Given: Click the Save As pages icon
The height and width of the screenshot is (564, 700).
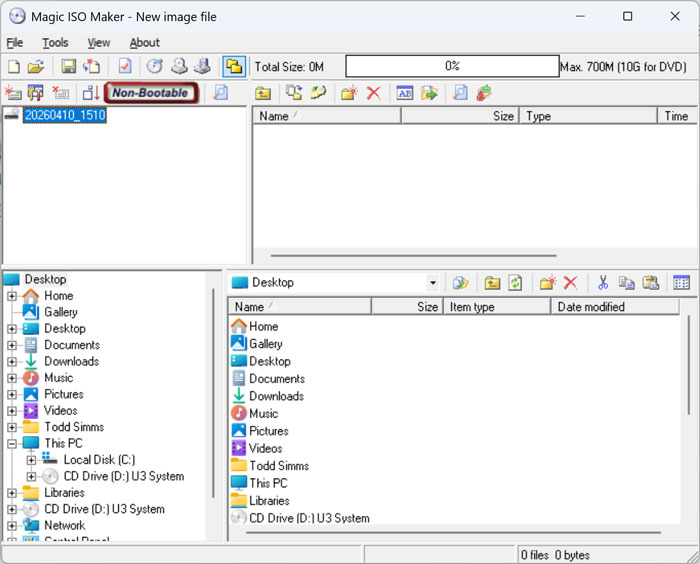Looking at the screenshot, I should click(91, 67).
